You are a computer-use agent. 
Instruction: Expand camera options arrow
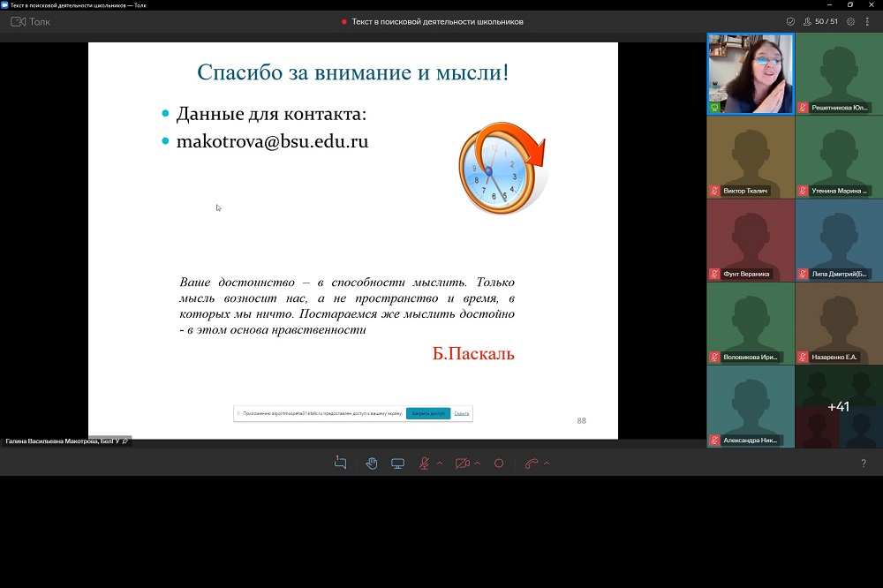pos(478,464)
